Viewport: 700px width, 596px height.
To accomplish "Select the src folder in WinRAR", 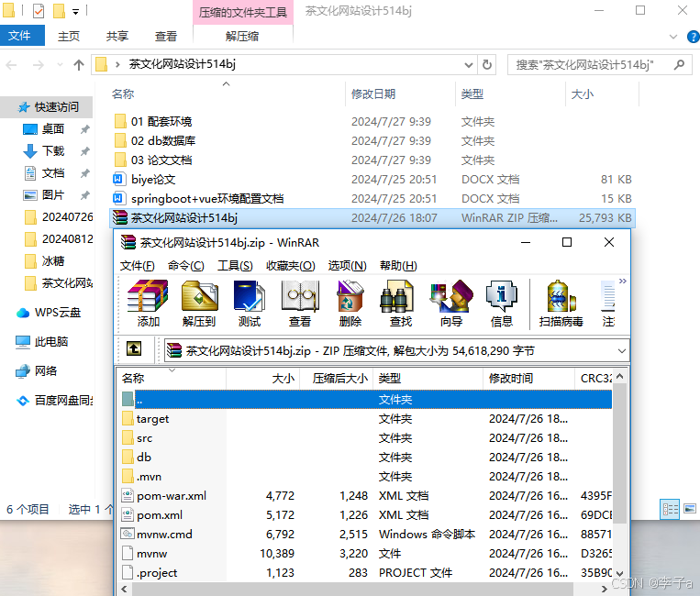I will point(144,438).
